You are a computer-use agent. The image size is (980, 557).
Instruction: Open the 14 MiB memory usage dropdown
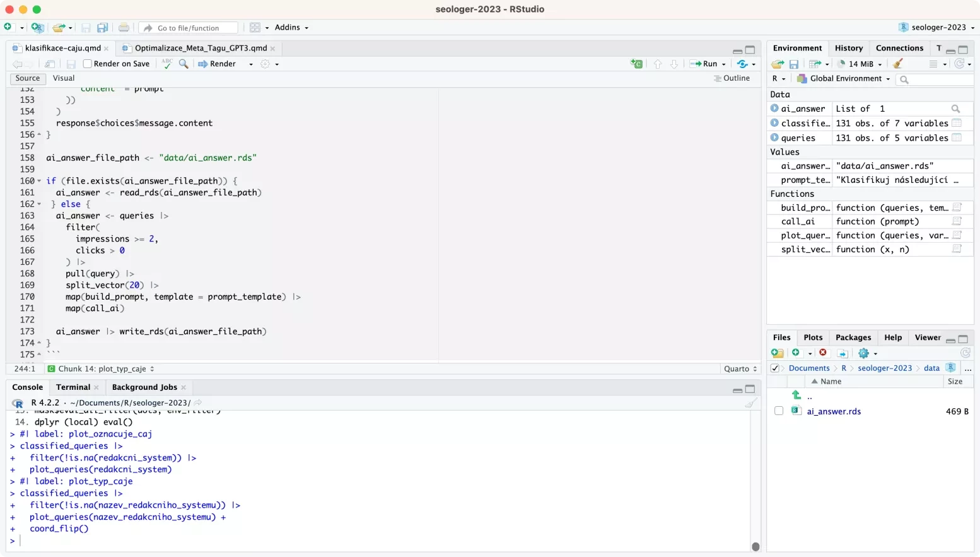pos(860,64)
